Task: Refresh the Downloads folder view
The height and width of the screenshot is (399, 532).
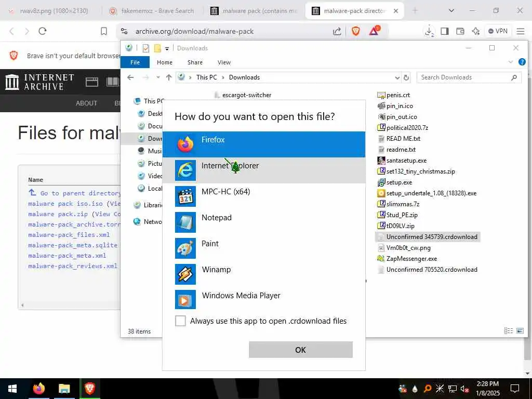Action: point(406,78)
